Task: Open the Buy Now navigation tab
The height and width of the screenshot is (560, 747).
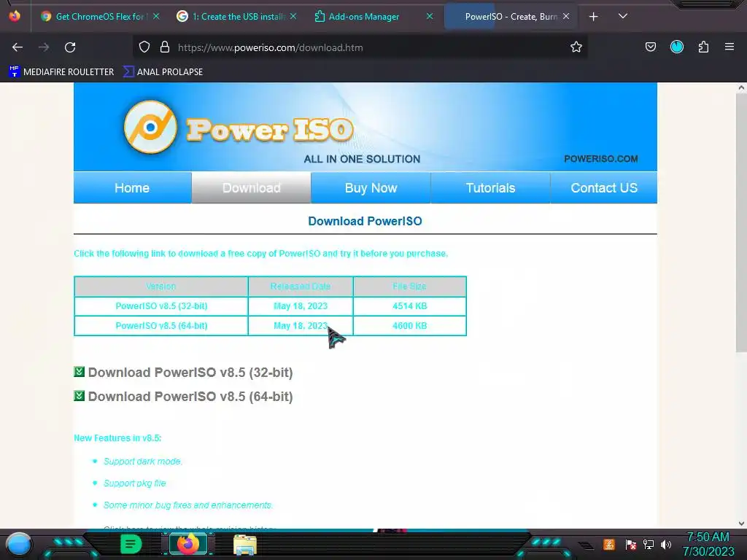Action: click(x=371, y=187)
